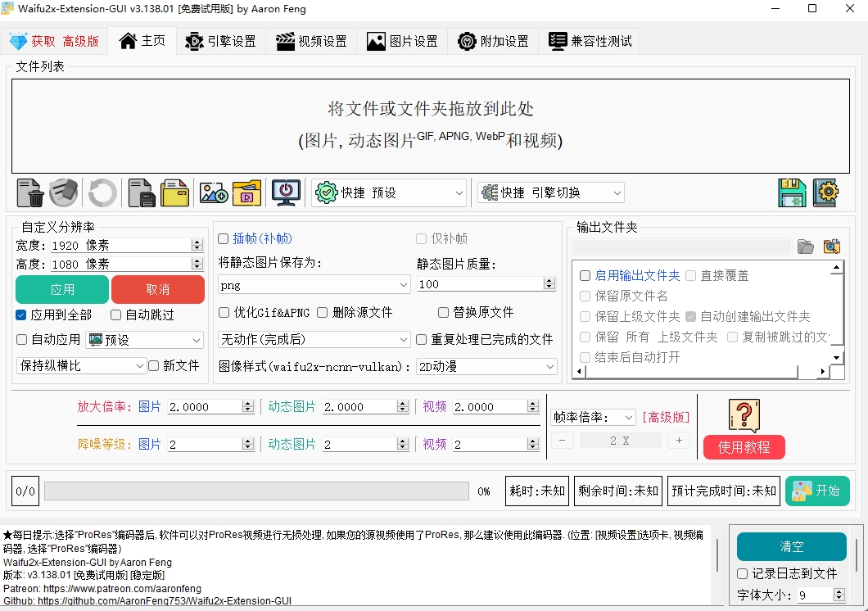Open the 帧率倍率 dropdown
The width and height of the screenshot is (868, 611).
[593, 417]
